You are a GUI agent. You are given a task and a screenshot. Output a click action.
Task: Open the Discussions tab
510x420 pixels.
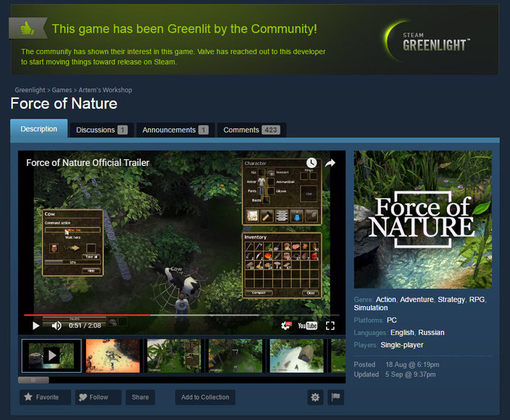point(102,130)
